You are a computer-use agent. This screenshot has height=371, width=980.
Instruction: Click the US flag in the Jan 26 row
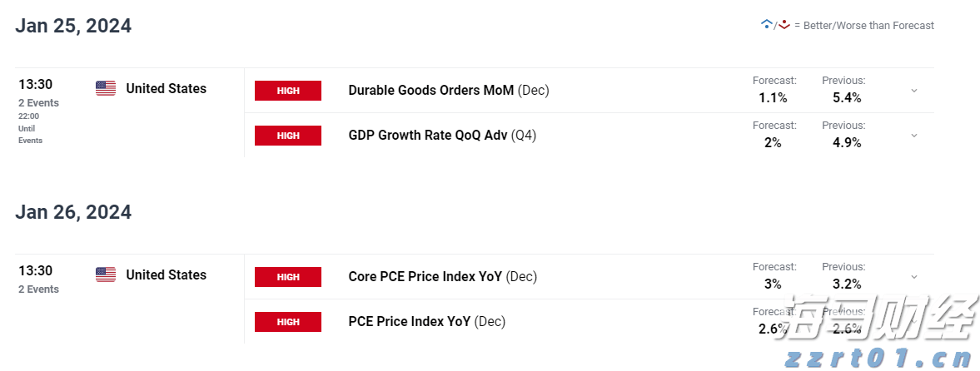(x=106, y=275)
